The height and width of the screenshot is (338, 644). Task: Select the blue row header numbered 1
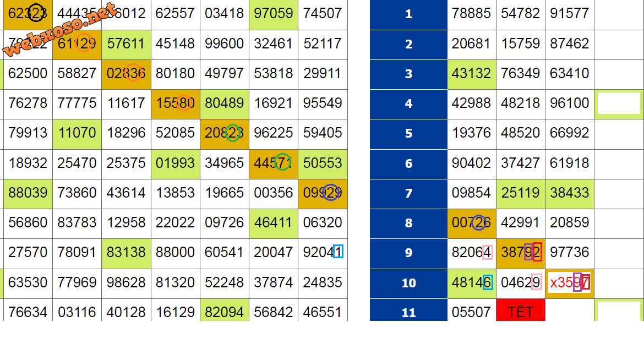pyautogui.click(x=408, y=14)
